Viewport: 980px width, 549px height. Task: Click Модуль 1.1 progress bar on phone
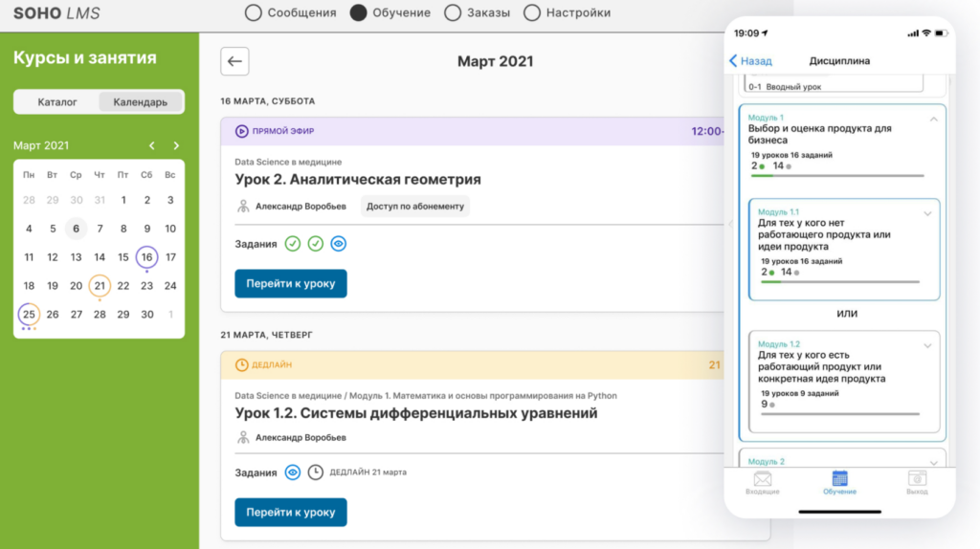[840, 282]
